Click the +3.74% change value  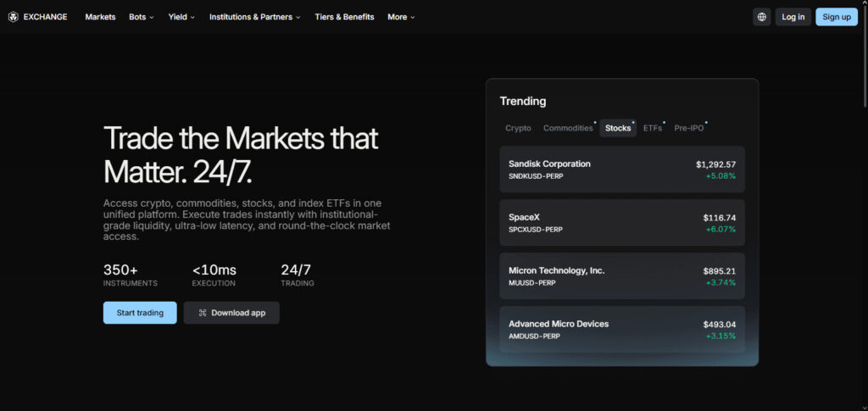(x=721, y=283)
